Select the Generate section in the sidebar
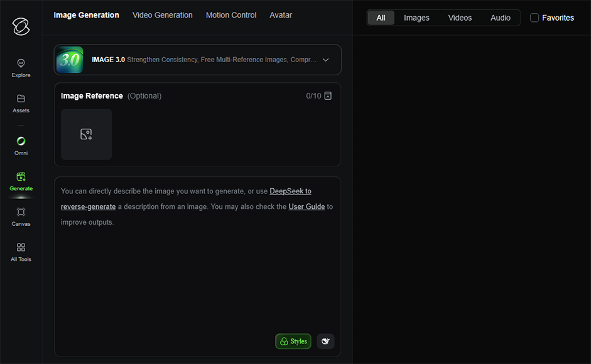Screen dimensions: 591x364 point(21,181)
